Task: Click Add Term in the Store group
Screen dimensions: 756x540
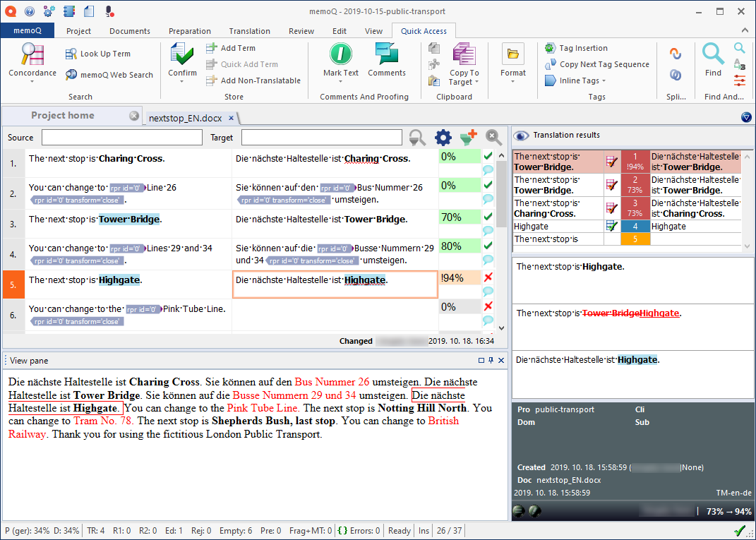Action: (230, 48)
